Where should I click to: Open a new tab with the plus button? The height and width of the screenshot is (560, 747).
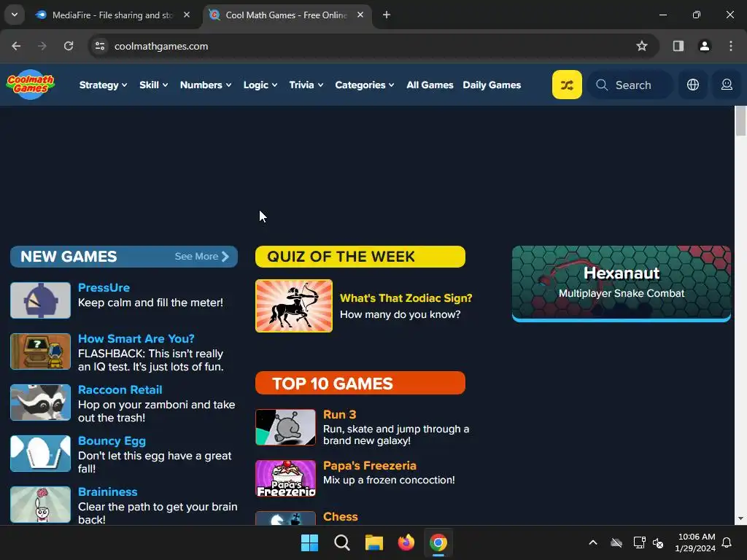point(387,15)
